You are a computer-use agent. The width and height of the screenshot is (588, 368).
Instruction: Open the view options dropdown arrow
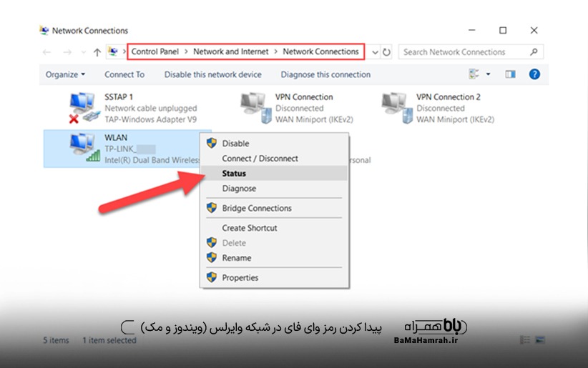point(489,74)
